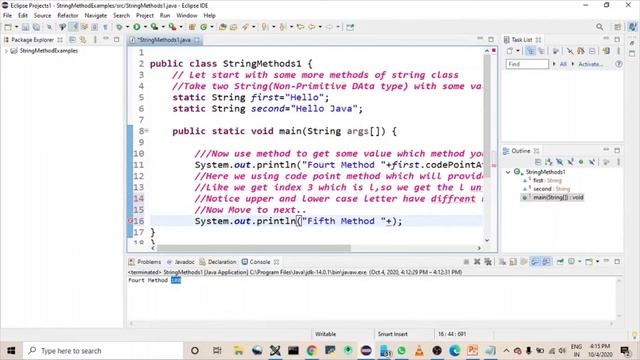
Task: Click the Display Selected Console icon
Action: (x=571, y=262)
